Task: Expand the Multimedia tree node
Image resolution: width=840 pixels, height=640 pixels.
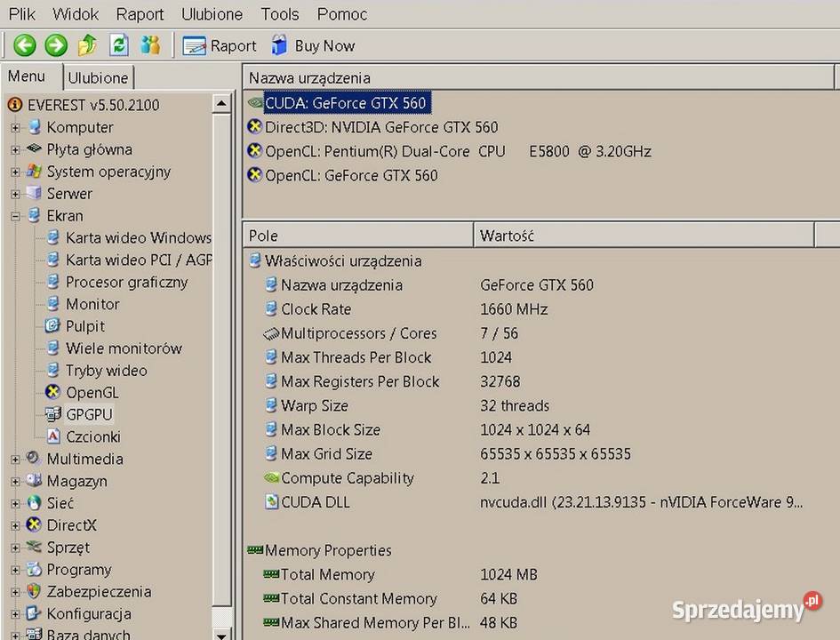Action: point(15,459)
